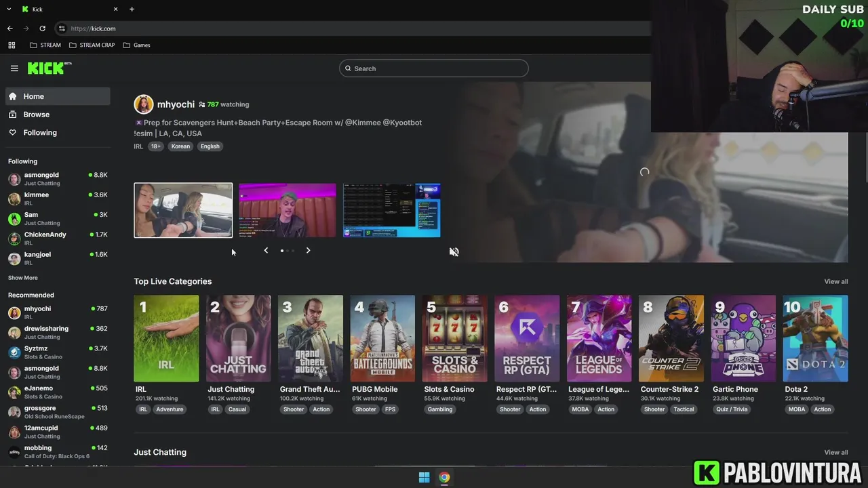This screenshot has width=868, height=488.
Task: Select Home in the sidebar
Action: pyautogui.click(x=58, y=96)
